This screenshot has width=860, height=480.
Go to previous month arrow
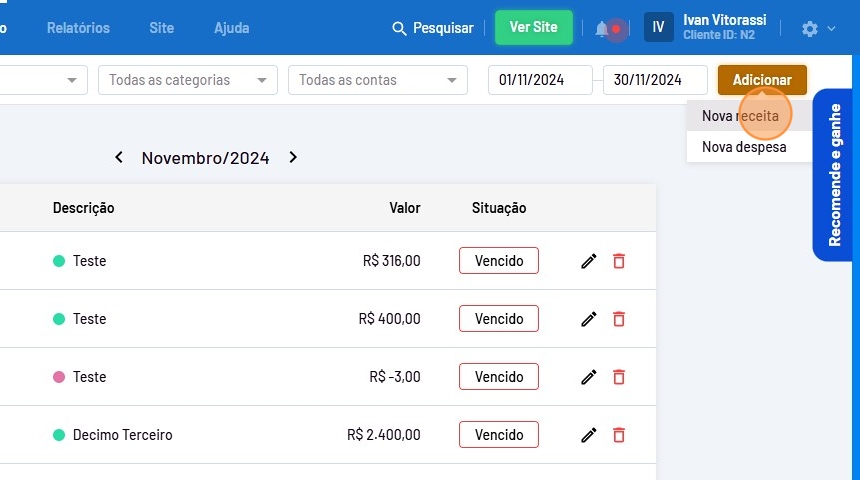click(x=119, y=157)
